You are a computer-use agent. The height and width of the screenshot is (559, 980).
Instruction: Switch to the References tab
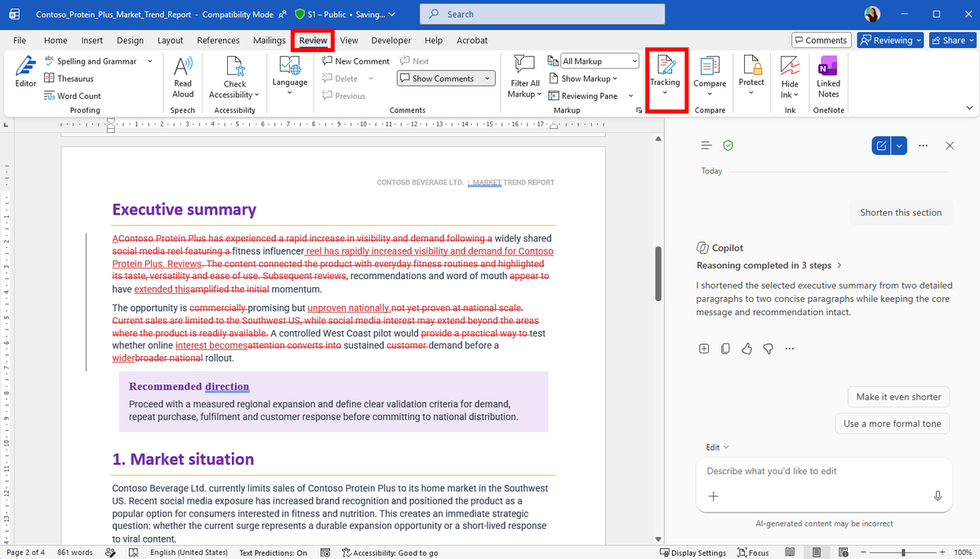[x=218, y=40]
